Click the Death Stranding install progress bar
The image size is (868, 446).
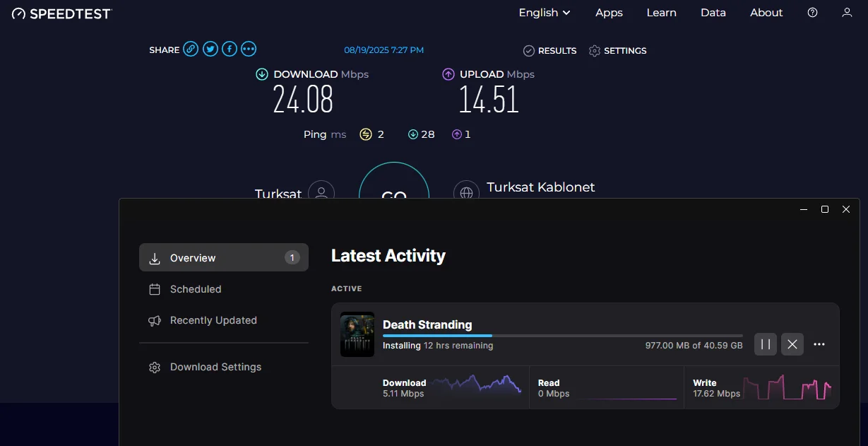[x=563, y=336]
